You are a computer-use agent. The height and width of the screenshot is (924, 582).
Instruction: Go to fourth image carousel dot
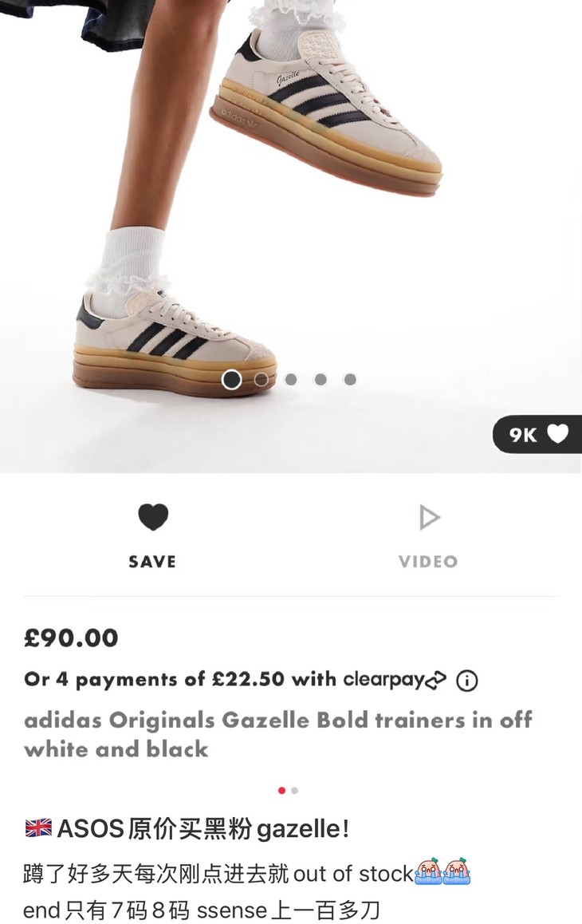[320, 380]
